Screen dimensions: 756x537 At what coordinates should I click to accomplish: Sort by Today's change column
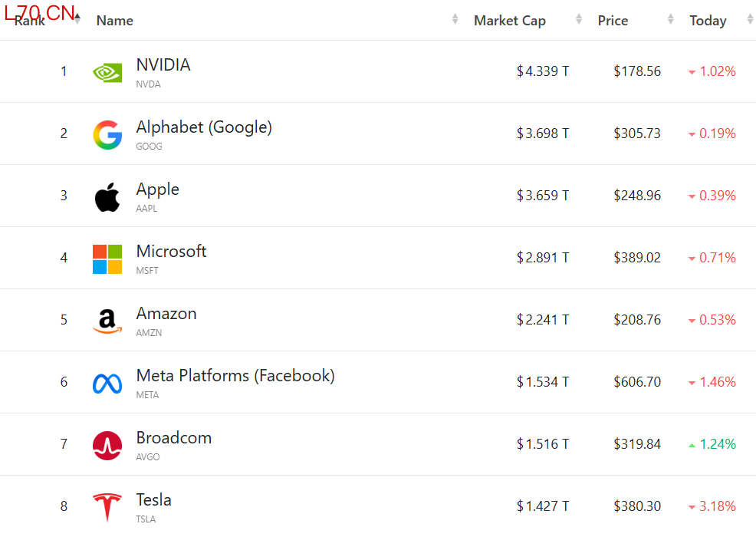coord(708,21)
